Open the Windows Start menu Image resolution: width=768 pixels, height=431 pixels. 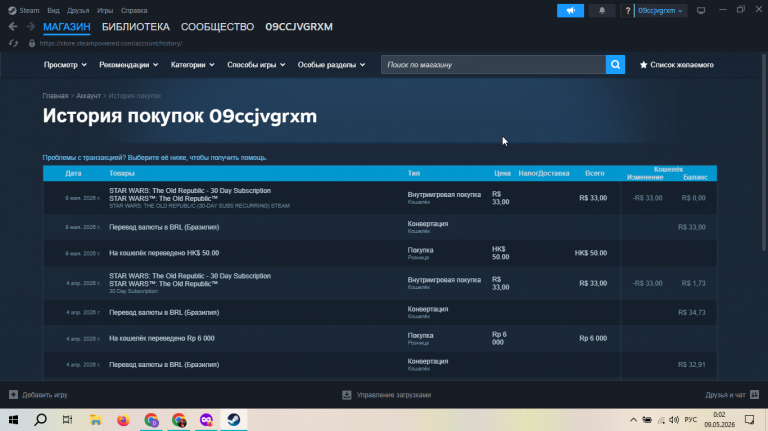point(13,420)
